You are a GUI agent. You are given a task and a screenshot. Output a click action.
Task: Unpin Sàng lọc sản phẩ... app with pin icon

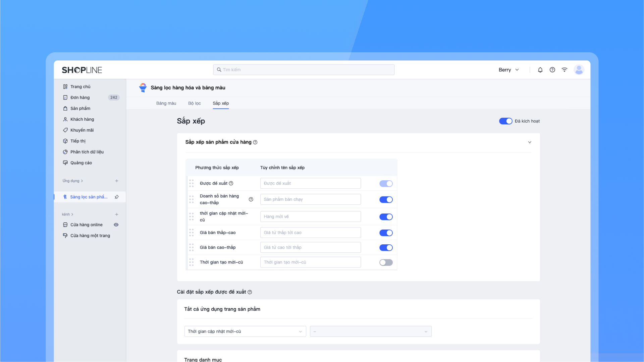click(x=116, y=197)
